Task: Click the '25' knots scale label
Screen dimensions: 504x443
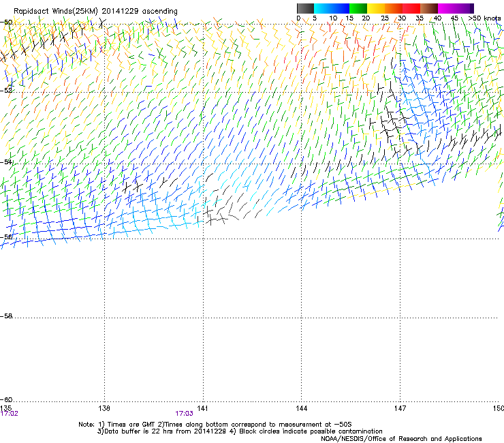Action: pyautogui.click(x=385, y=18)
